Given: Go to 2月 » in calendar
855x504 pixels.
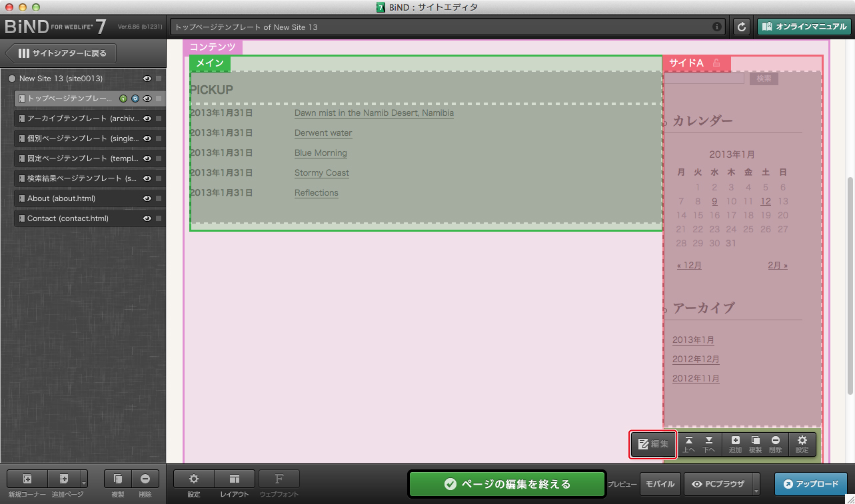Looking at the screenshot, I should [x=778, y=265].
